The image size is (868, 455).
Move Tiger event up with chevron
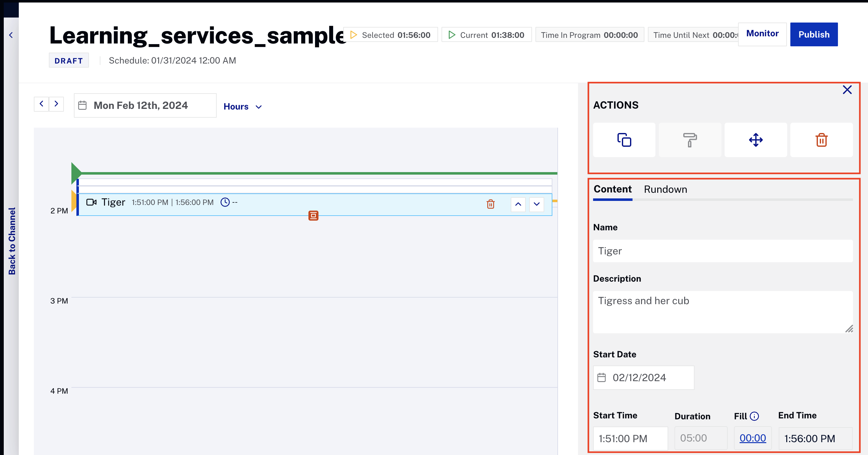518,204
